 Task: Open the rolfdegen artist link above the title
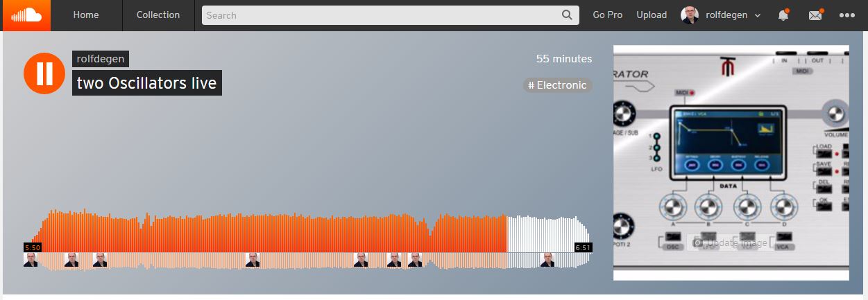101,59
